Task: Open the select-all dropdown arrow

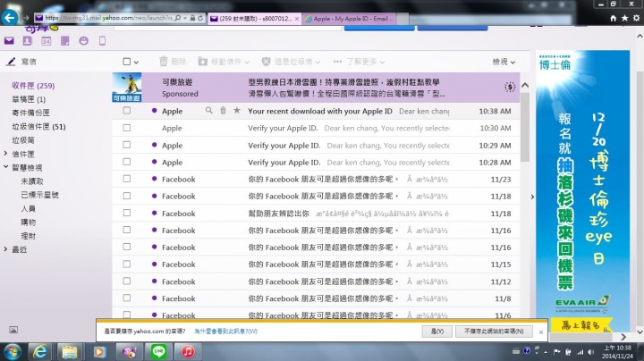Action: pyautogui.click(x=136, y=63)
